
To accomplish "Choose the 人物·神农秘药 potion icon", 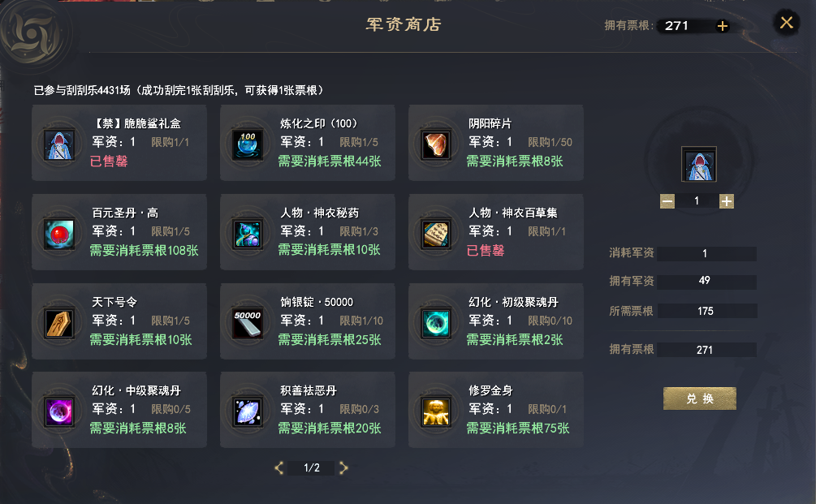I will 247,234.
